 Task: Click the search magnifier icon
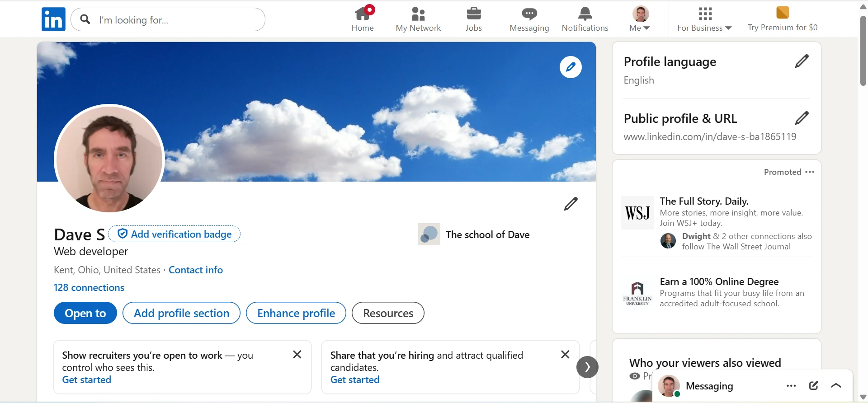85,19
